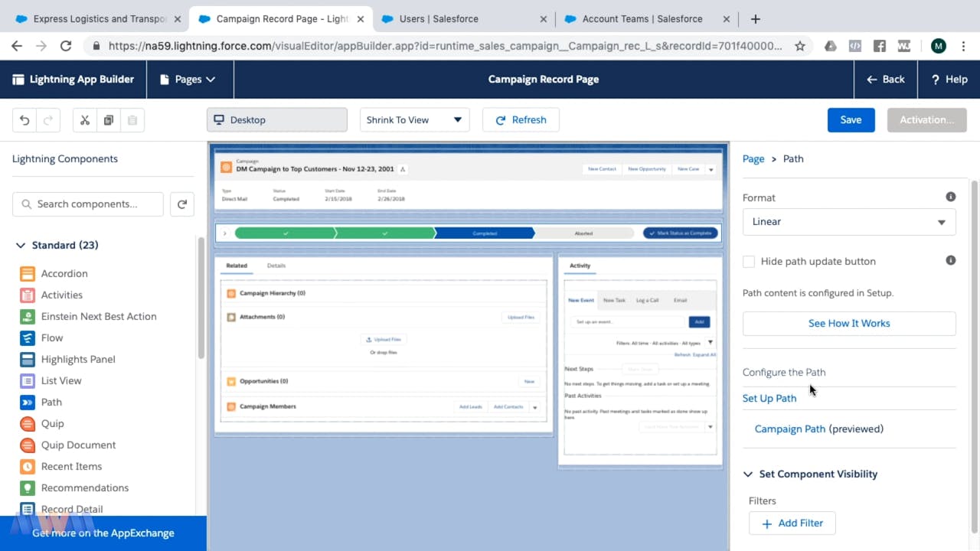This screenshot has width=980, height=551.
Task: Select the Record Detail component icon
Action: (x=28, y=509)
